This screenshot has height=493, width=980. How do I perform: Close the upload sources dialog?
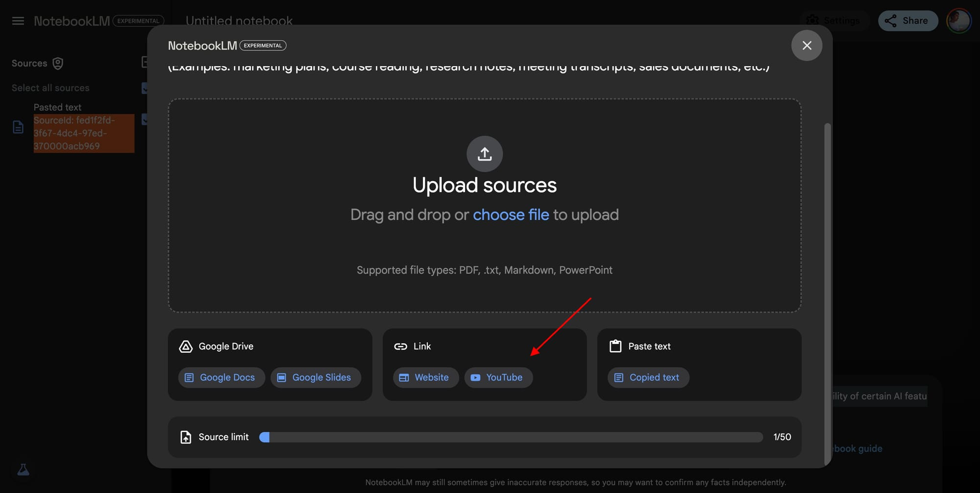[x=807, y=46]
